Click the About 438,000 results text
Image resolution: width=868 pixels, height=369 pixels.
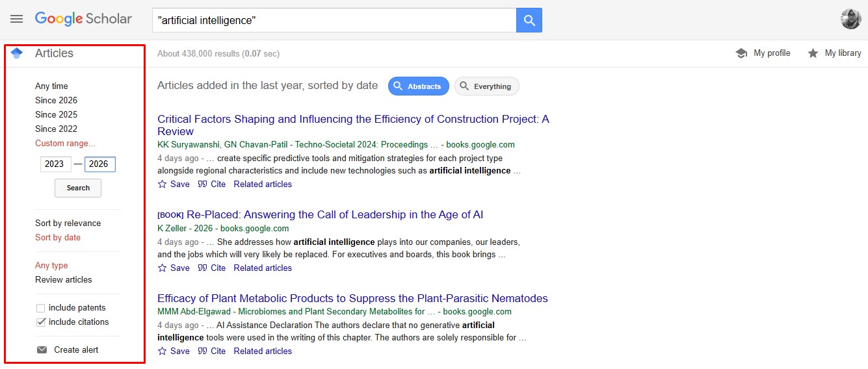tap(218, 54)
